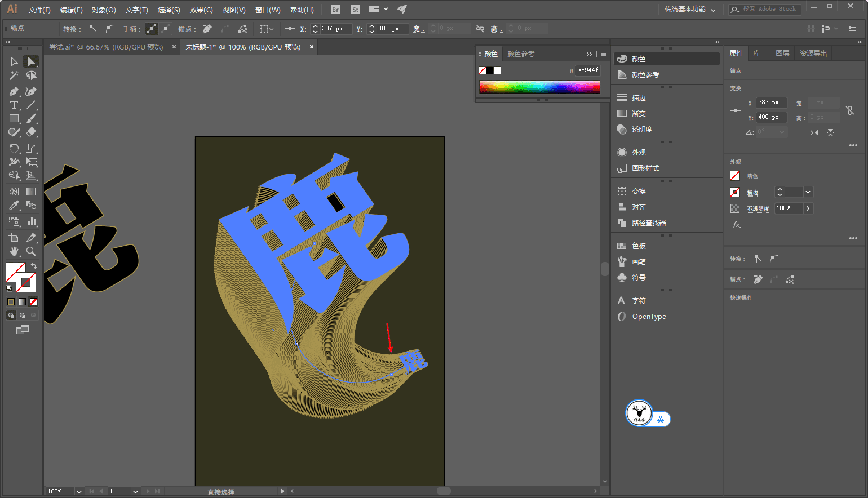
Task: Select the Artboard tool
Action: click(x=14, y=237)
